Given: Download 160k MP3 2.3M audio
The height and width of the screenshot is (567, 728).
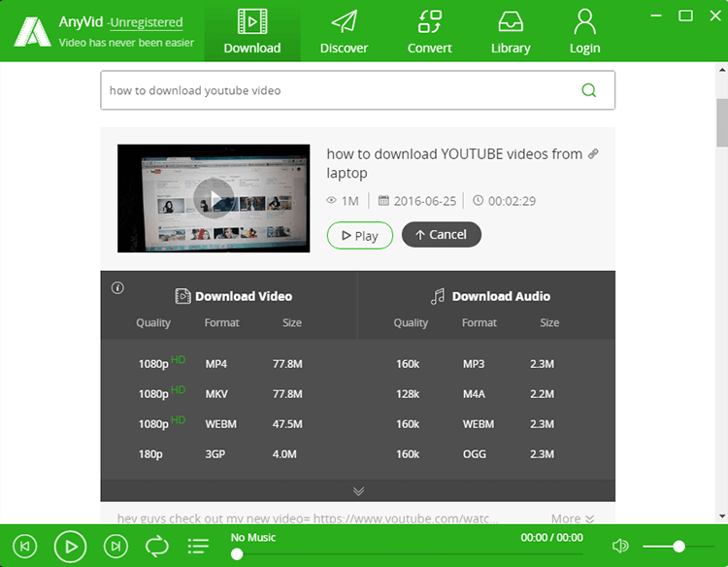Looking at the screenshot, I should pyautogui.click(x=475, y=364).
